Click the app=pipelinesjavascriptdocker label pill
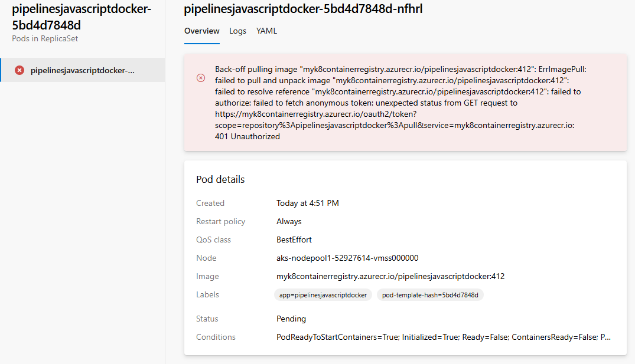Viewport: 635px width, 364px height. click(x=323, y=294)
